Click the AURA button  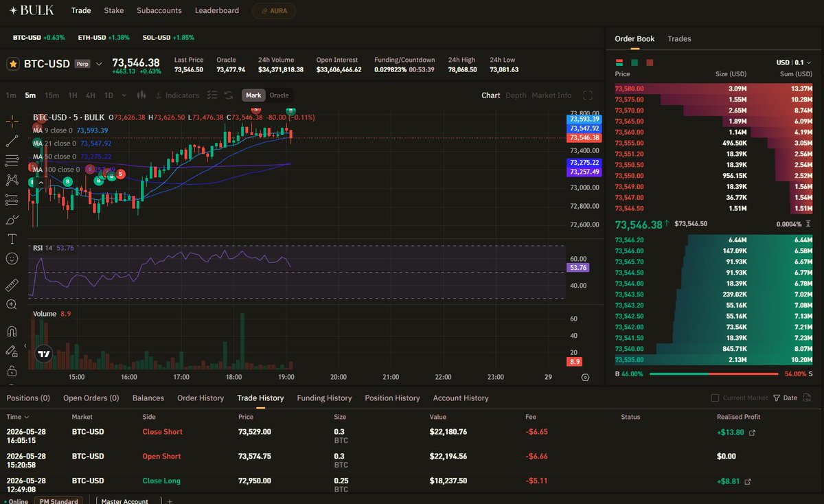[x=274, y=10]
